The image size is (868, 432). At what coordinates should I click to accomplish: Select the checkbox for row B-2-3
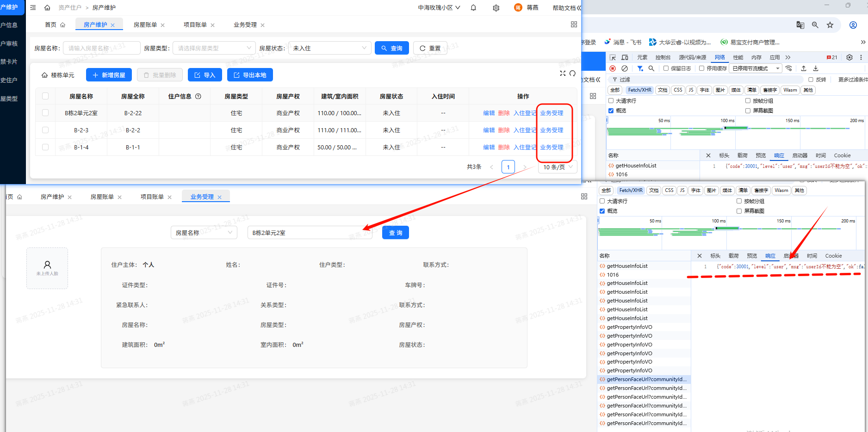pos(45,130)
